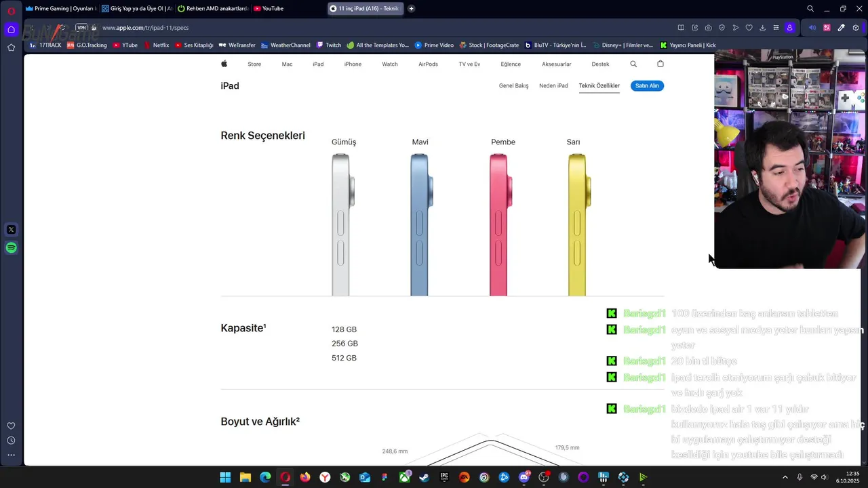868x488 pixels.
Task: Open Steam from the taskbar
Action: click(x=424, y=477)
